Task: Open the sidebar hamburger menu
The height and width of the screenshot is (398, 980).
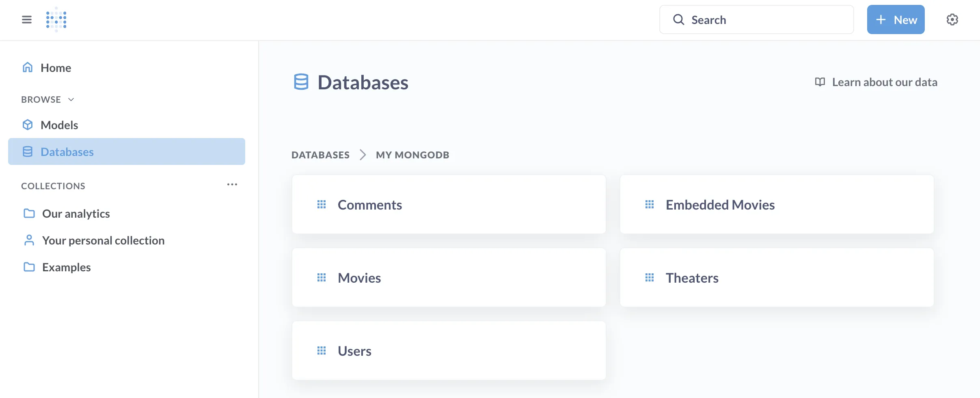Action: point(27,19)
